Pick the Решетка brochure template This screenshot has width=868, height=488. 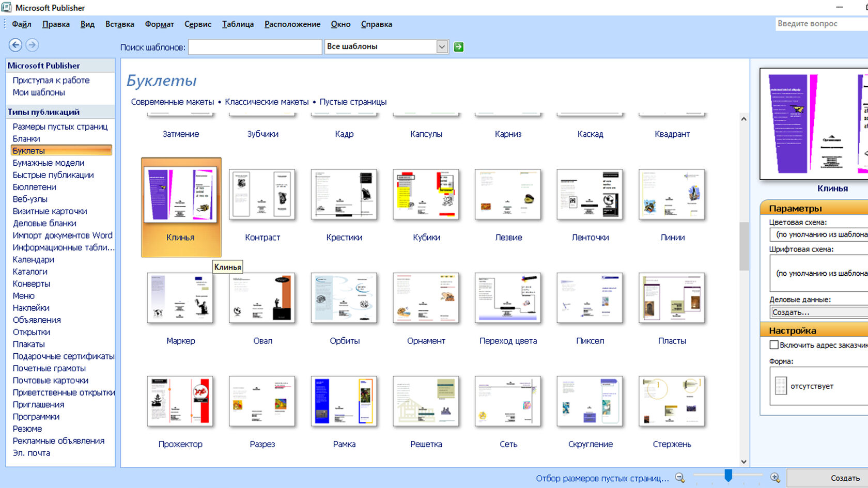(426, 401)
